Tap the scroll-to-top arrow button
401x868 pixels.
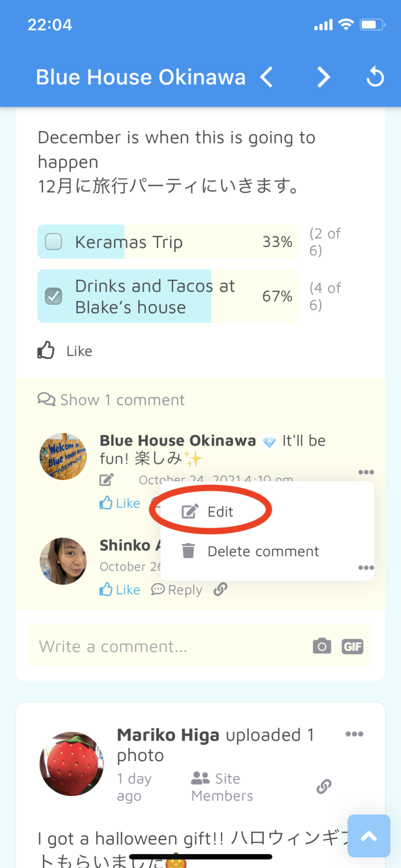(x=369, y=836)
